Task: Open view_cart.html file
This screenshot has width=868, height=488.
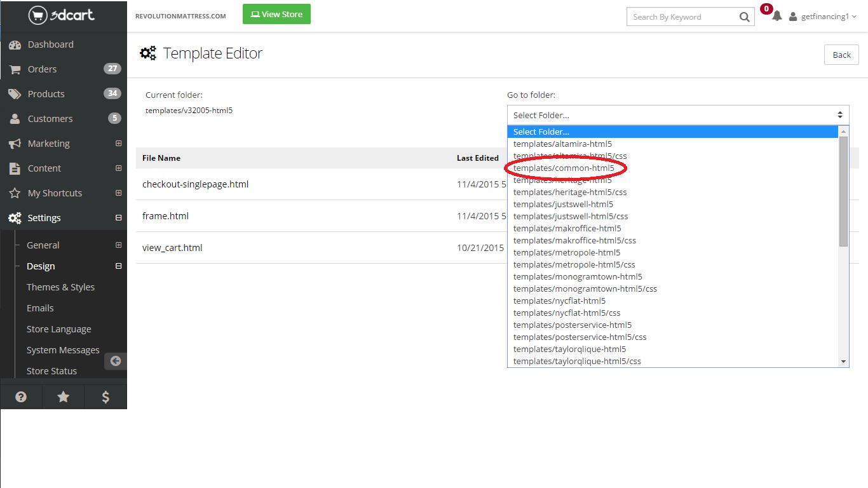Action: [x=172, y=248]
